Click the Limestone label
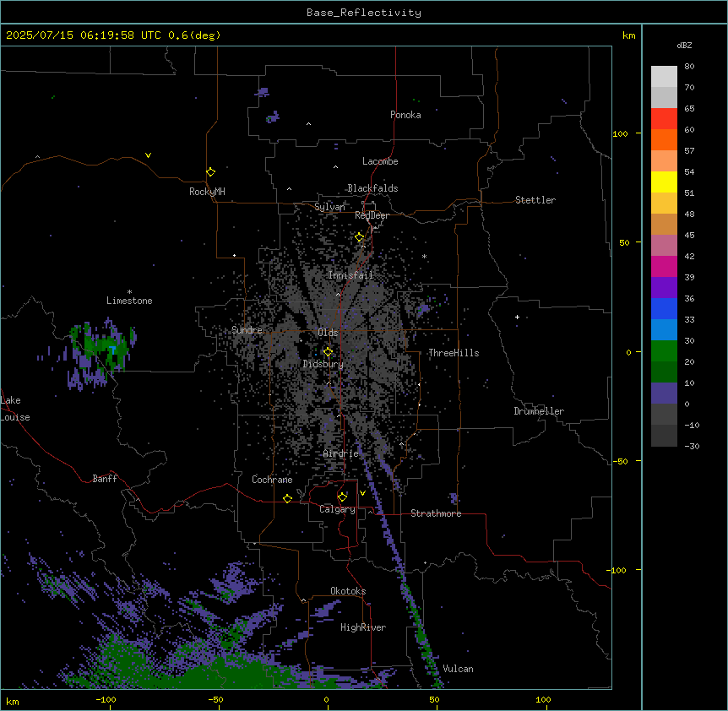 (129, 301)
